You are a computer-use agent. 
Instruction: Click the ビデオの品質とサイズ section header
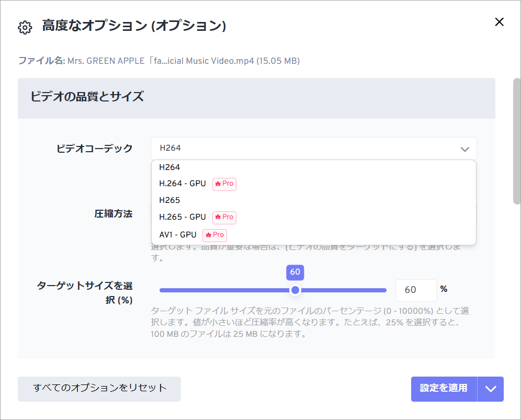tap(256, 98)
